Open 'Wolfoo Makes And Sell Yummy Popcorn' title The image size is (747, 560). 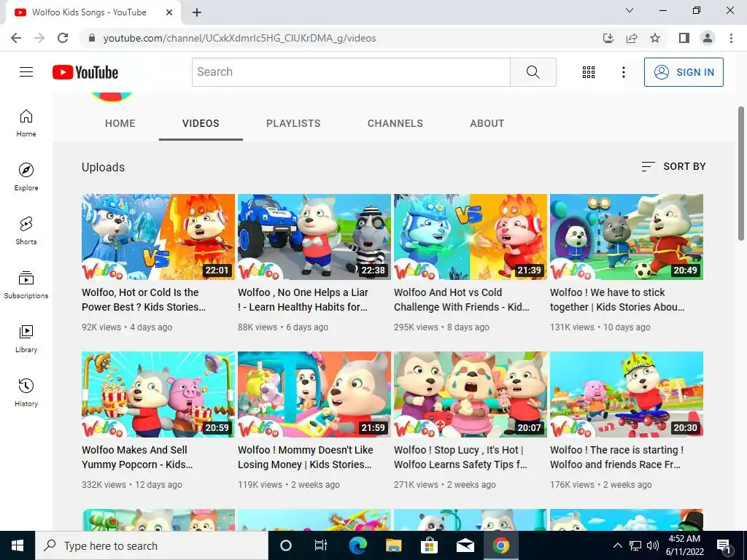[x=137, y=457]
